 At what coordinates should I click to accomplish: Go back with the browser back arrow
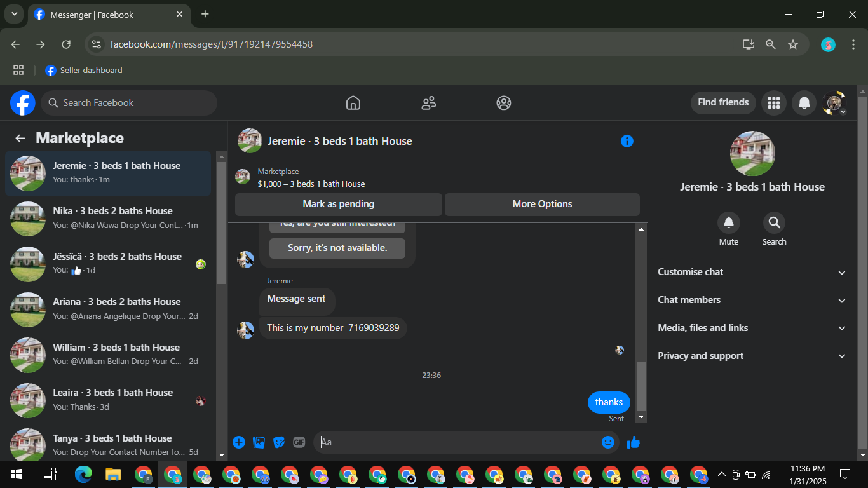point(15,44)
